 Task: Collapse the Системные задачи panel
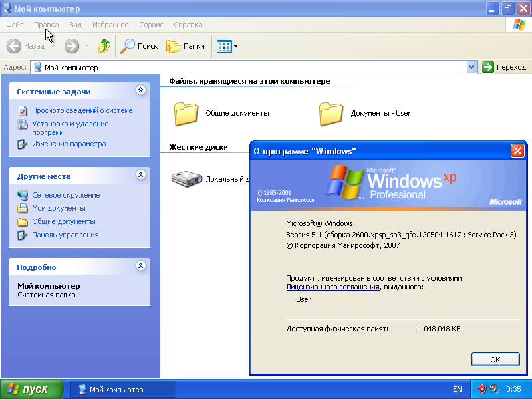[141, 90]
